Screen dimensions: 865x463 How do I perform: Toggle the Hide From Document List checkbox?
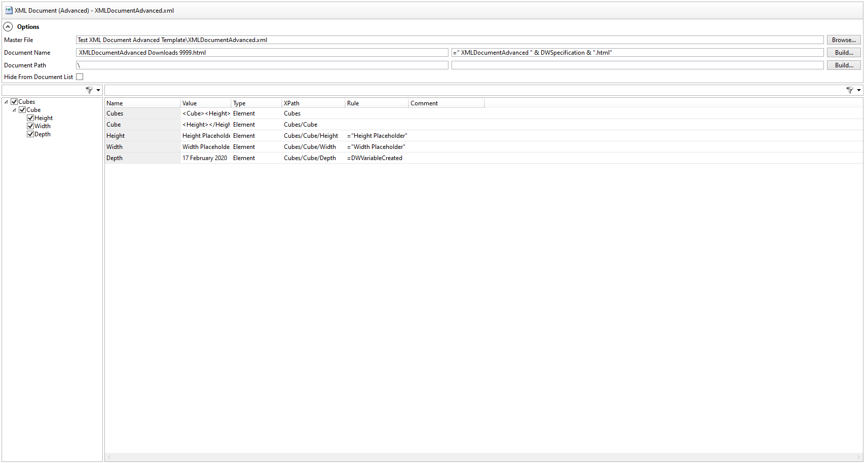(80, 77)
